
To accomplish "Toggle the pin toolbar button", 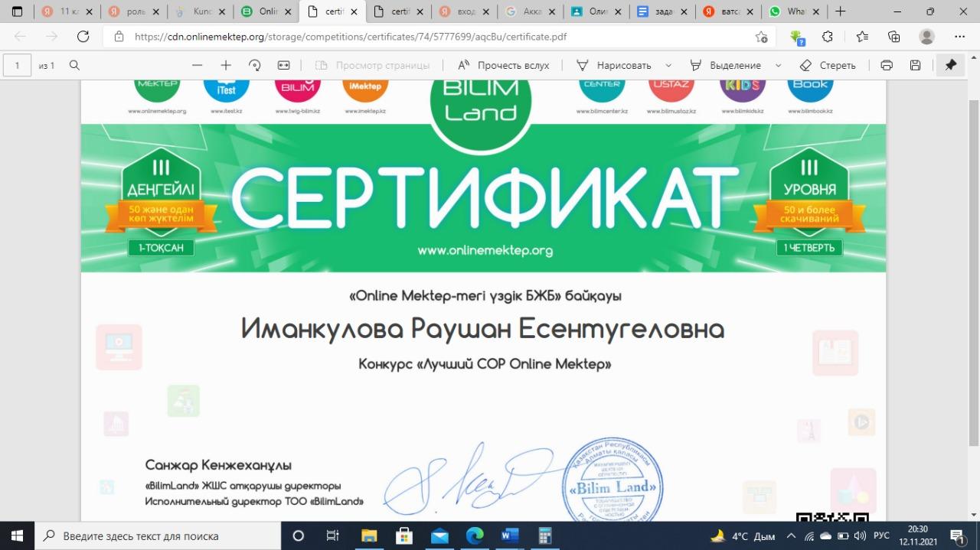I will [950, 66].
